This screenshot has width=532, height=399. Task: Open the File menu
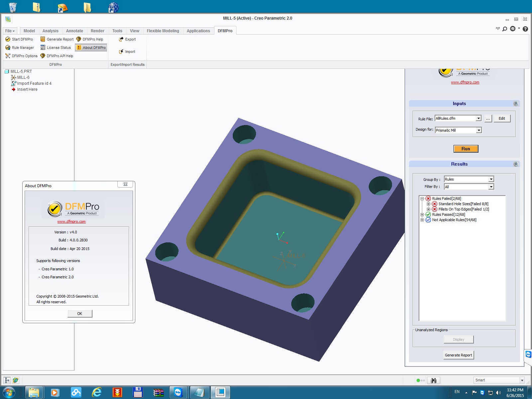(10, 31)
